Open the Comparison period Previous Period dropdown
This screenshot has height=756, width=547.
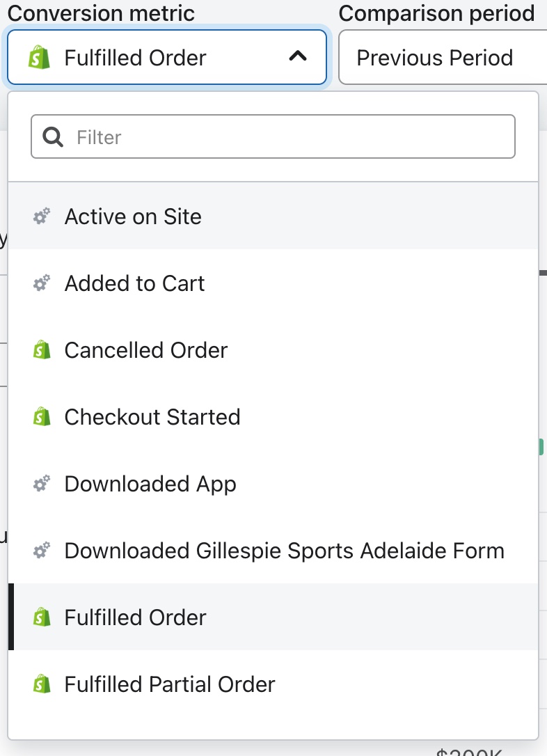click(x=443, y=57)
